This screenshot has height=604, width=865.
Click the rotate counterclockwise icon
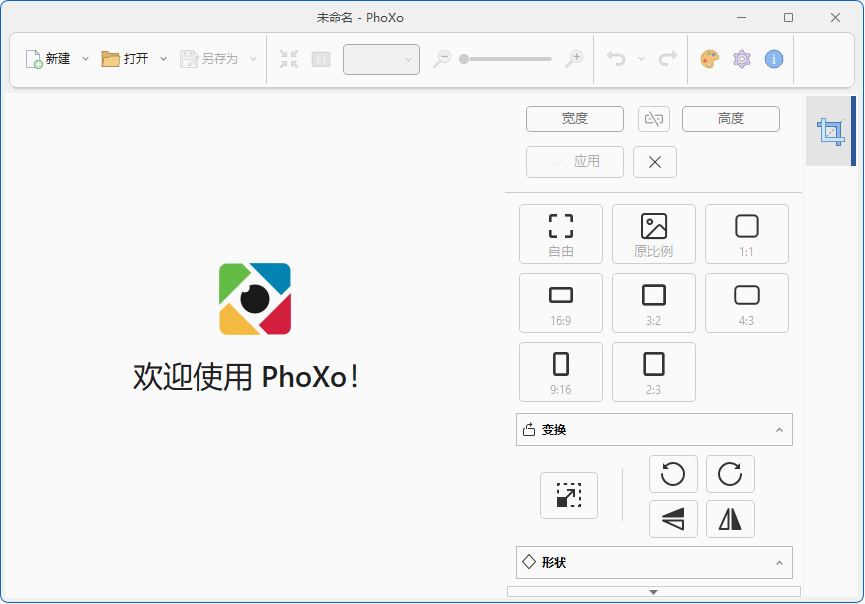pos(673,474)
